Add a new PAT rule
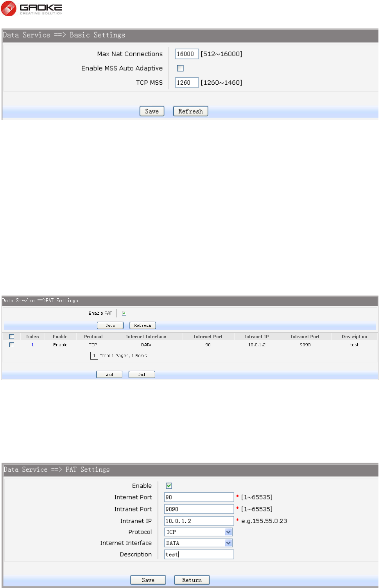The image size is (380, 588). coord(109,374)
